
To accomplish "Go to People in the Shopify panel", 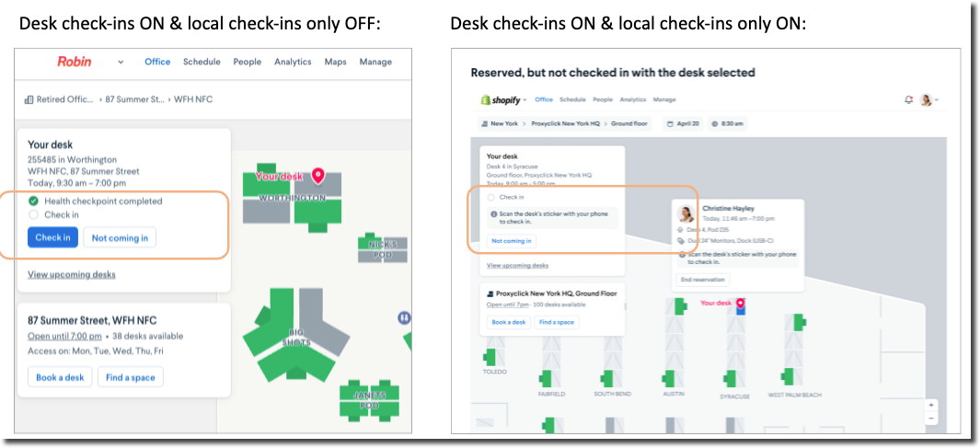I will pyautogui.click(x=603, y=99).
